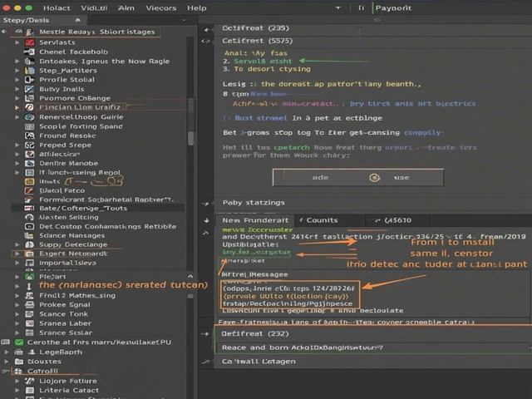532x399 pixels.
Task: Expand the Freped Srepe tree node
Action: [17, 145]
